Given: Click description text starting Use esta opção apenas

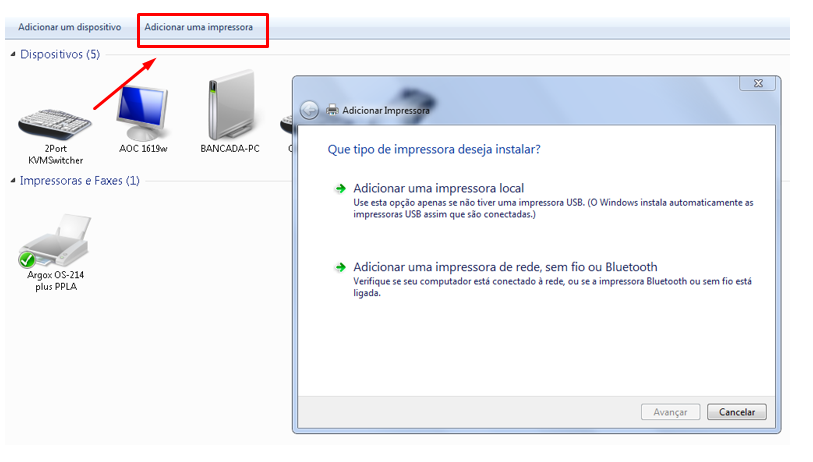Looking at the screenshot, I should [553, 208].
